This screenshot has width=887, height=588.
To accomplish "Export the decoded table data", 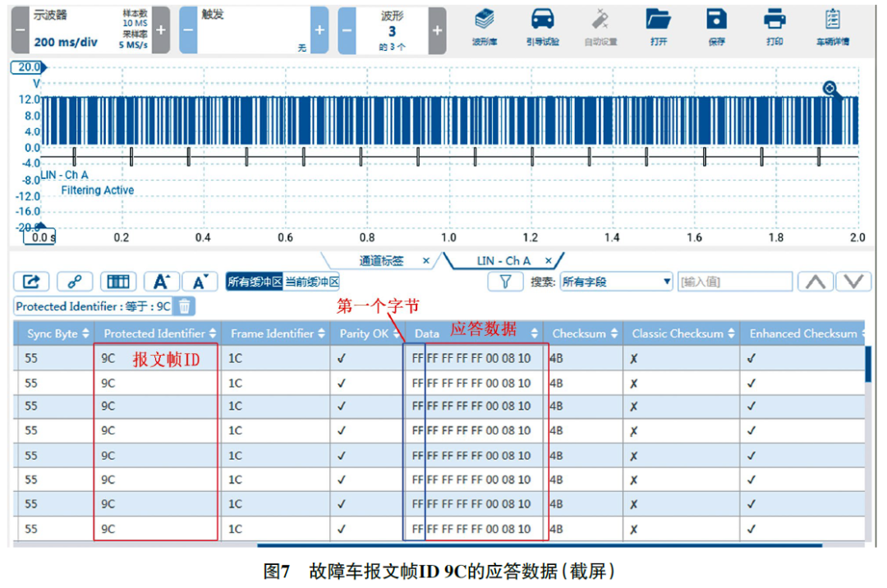I will pos(31,282).
